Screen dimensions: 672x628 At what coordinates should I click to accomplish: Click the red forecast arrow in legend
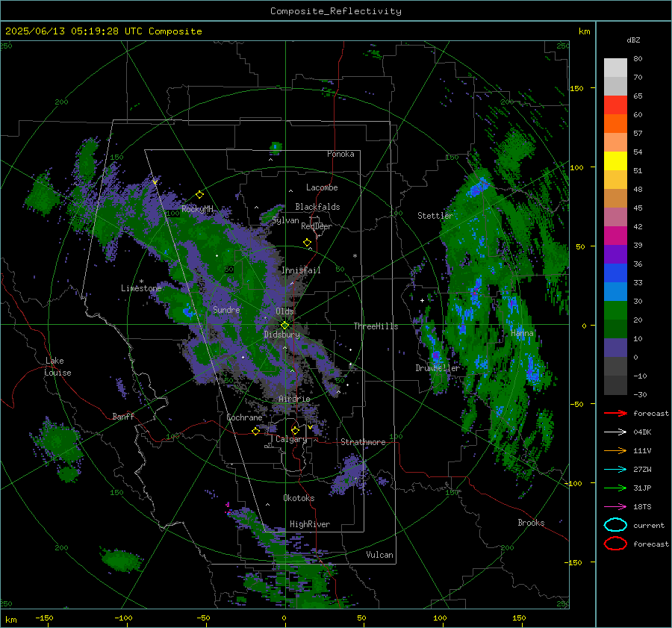coord(615,413)
